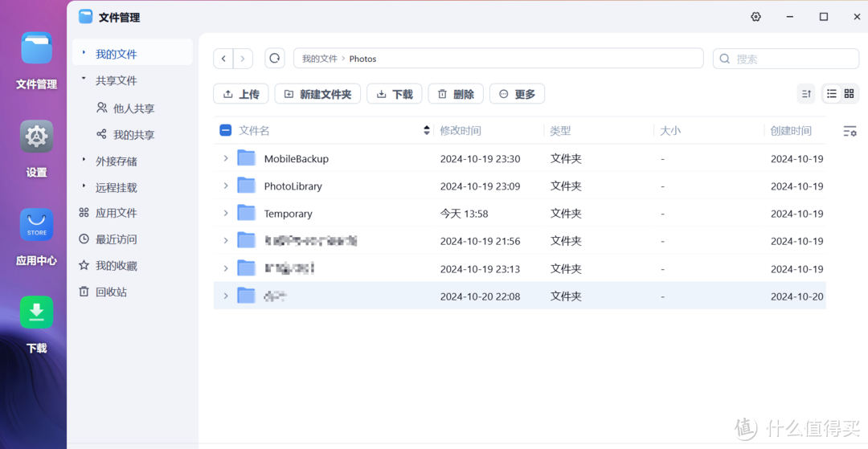
Task: Expand the folder modified 2024-10-20 22:08
Action: [x=226, y=296]
